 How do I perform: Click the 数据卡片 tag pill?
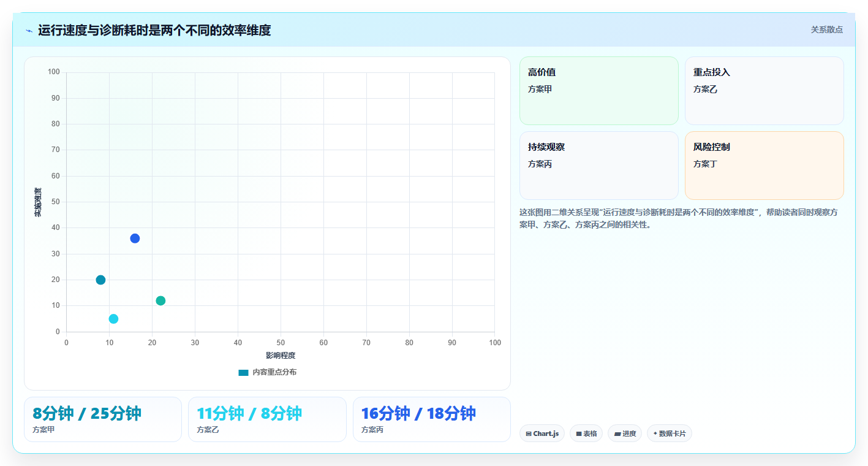pos(670,434)
